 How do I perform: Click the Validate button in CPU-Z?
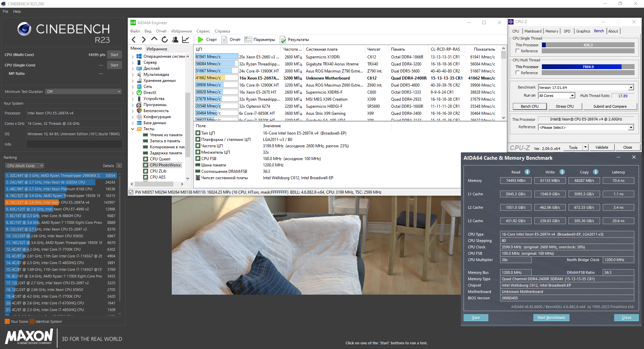click(x=602, y=147)
